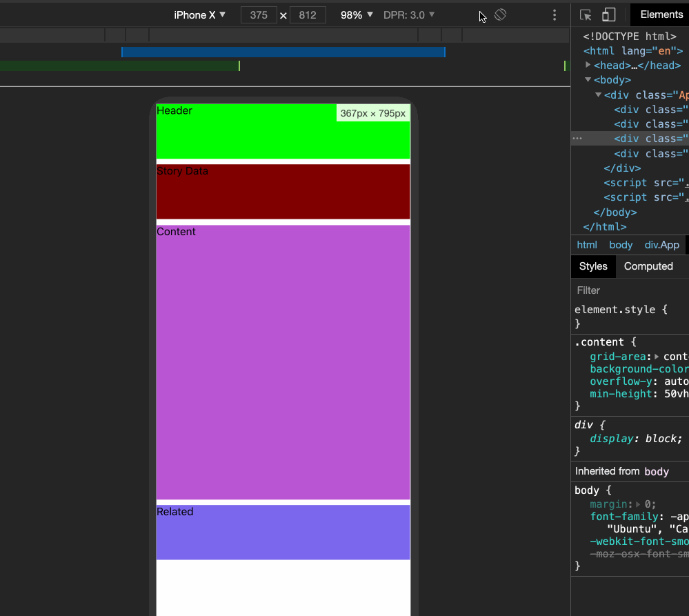The width and height of the screenshot is (689, 616).
Task: Click the blue media query bar
Action: [x=283, y=52]
